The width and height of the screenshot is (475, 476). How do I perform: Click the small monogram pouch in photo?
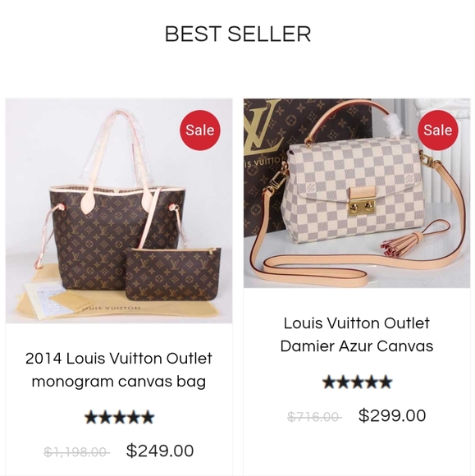click(x=173, y=274)
